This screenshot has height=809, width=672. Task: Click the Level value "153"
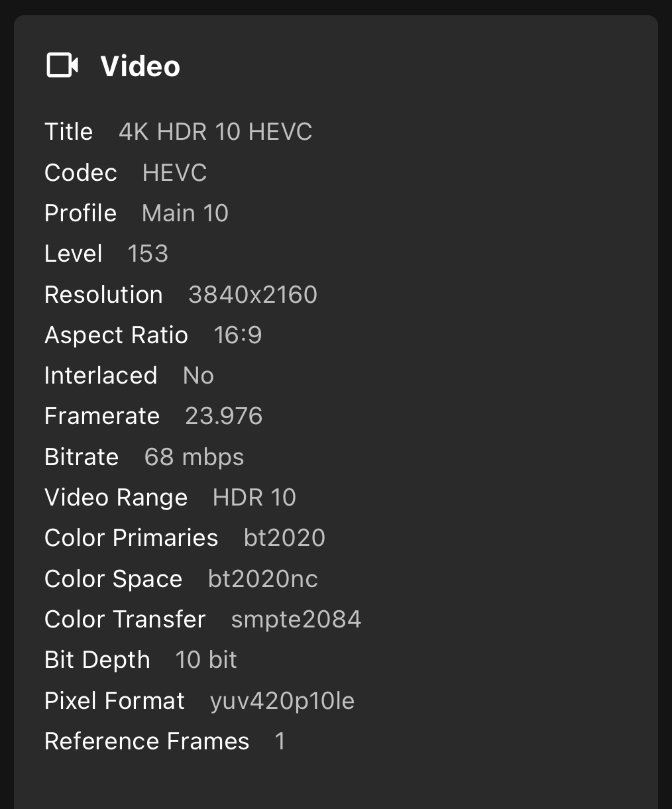tap(148, 254)
